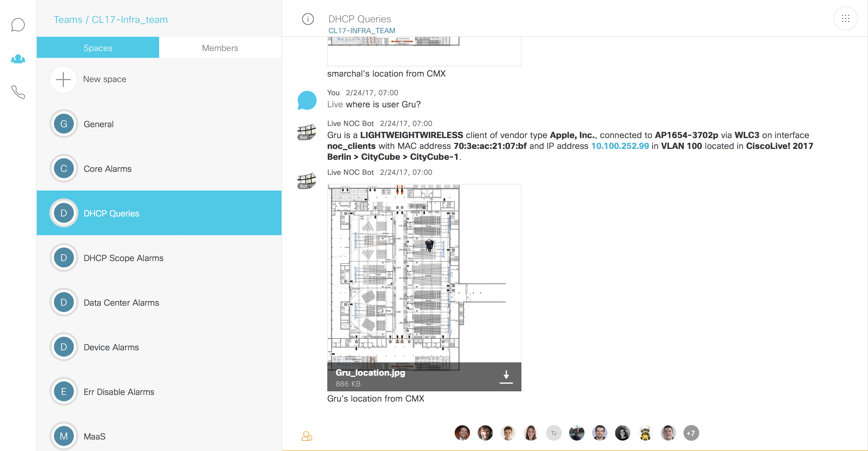The image size is (868, 451).
Task: Click the plus icon for New space
Action: 63,80
